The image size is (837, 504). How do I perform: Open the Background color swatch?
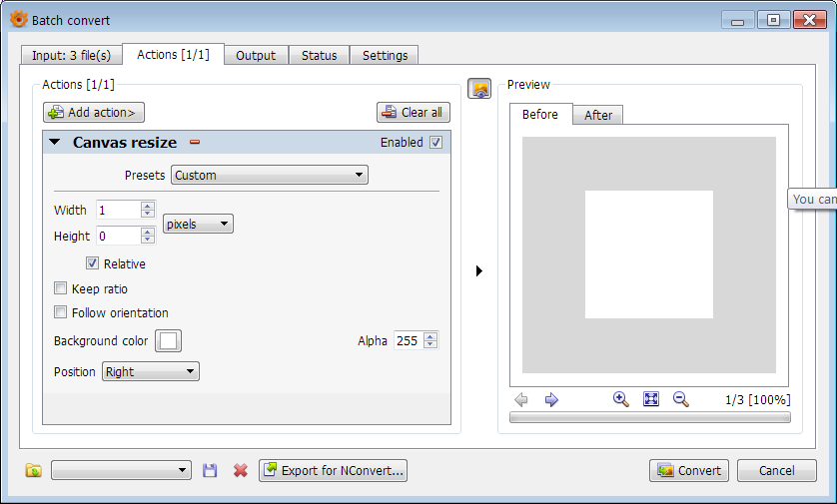168,340
